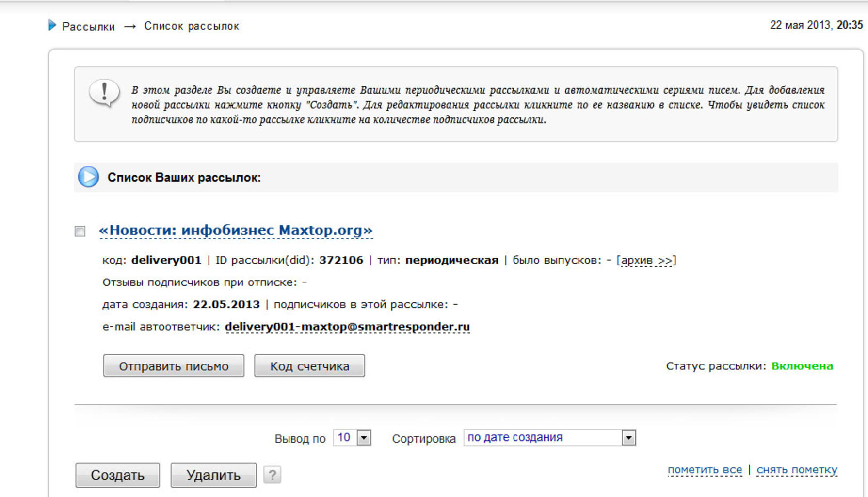Click the creation date 22.05.2013
This screenshot has width=868, height=497.
(x=226, y=304)
